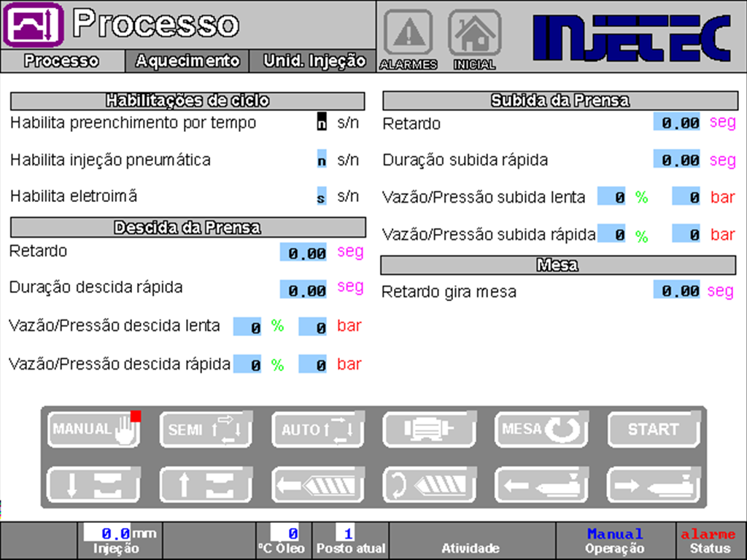Viewport: 747px width, 560px height.
Task: Switch to the Aquecimento tab
Action: [x=186, y=61]
